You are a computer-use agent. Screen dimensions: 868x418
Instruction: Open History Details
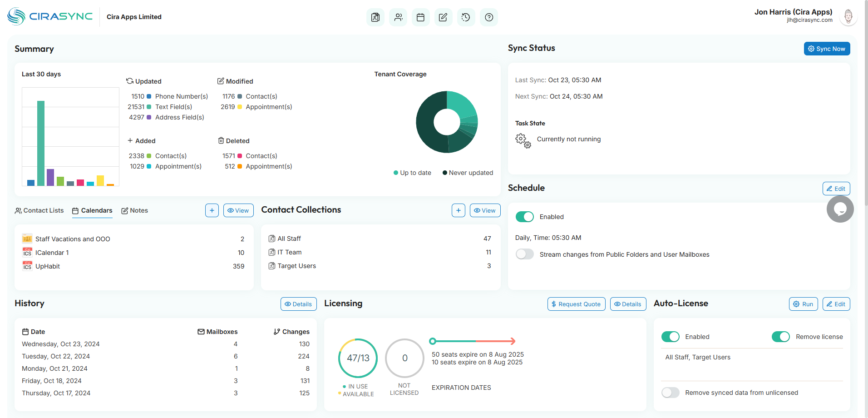(x=298, y=304)
